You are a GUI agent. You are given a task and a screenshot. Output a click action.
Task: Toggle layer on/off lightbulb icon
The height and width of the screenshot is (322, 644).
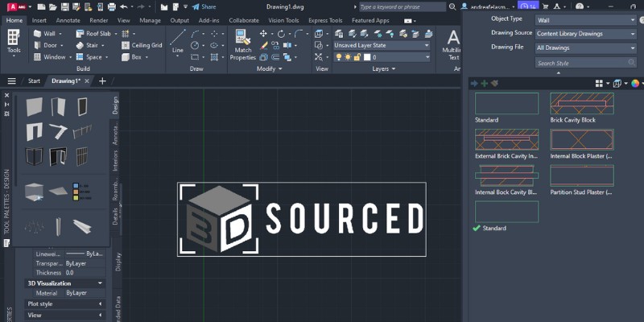click(x=339, y=57)
